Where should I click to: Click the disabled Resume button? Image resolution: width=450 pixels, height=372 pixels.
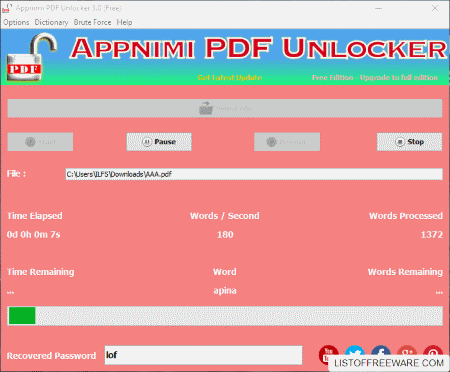tap(287, 142)
